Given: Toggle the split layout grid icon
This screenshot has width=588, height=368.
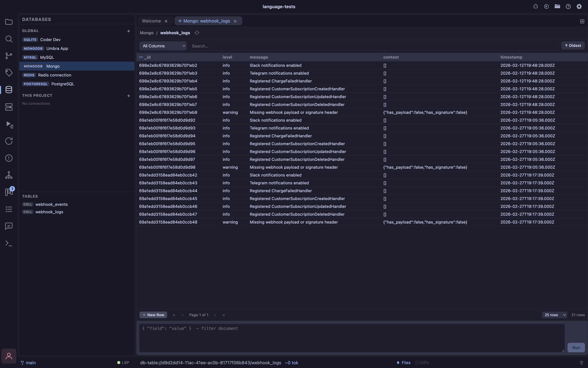Looking at the screenshot, I should coord(582,21).
